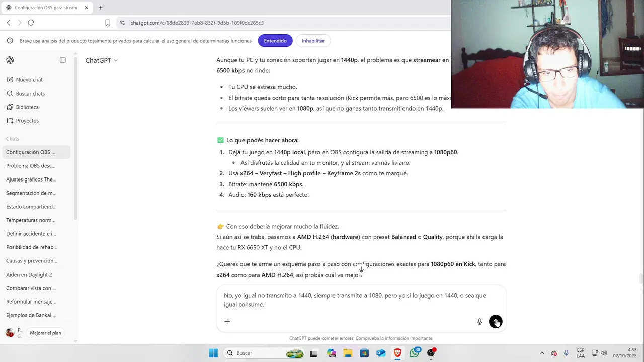Click the page vertical scrollbar thumb

[x=640, y=278]
